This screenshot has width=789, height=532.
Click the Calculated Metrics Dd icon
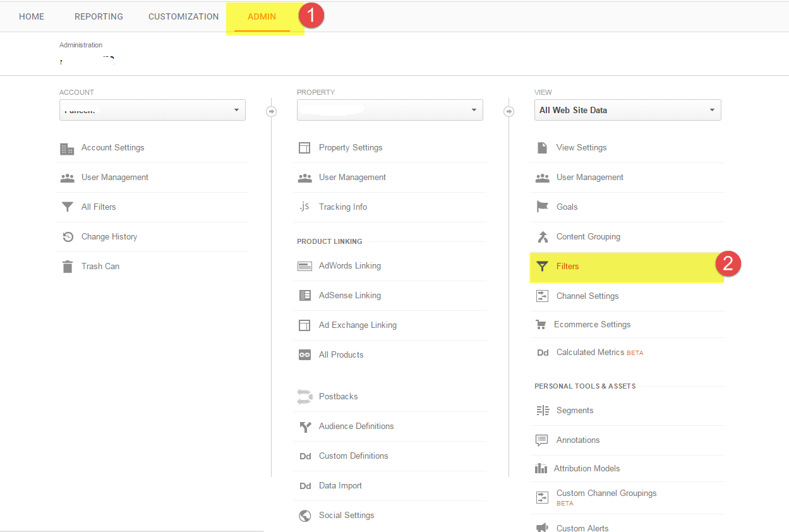(x=543, y=353)
